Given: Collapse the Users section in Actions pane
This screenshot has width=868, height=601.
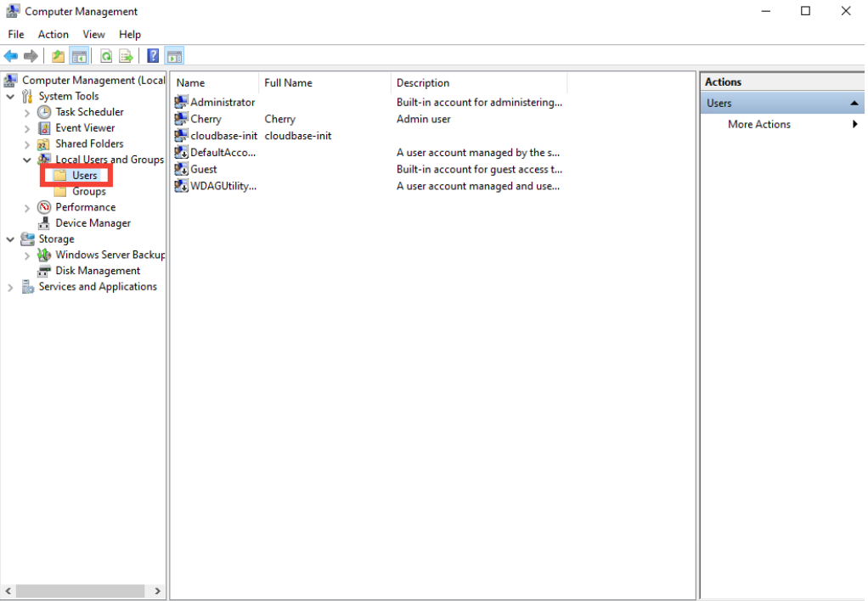Looking at the screenshot, I should click(854, 103).
